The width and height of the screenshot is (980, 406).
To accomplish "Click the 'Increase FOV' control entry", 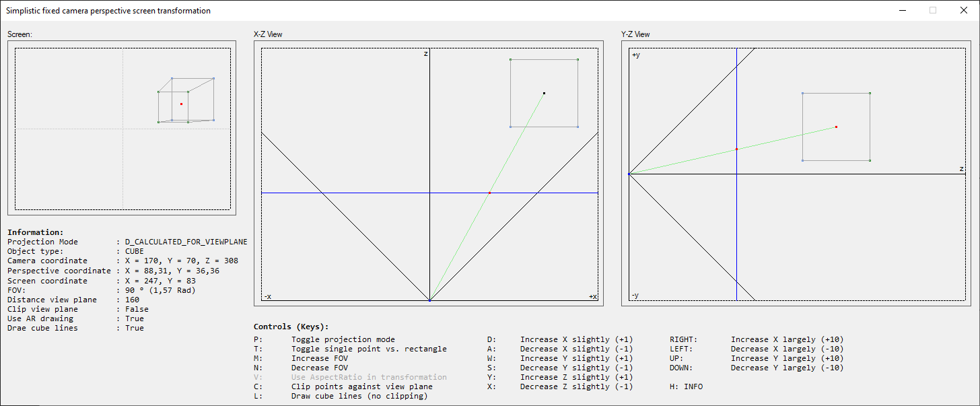I will coord(320,358).
